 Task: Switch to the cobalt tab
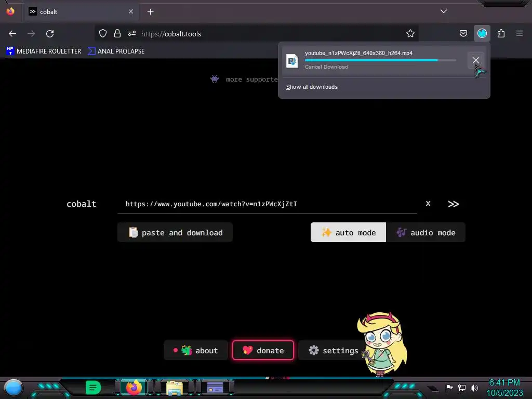(x=81, y=12)
